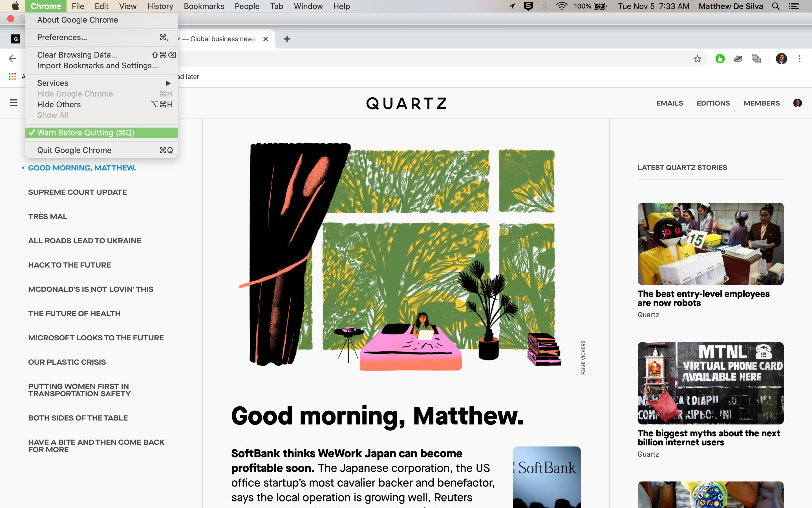This screenshot has height=508, width=812.
Task: Open the Tab menu
Action: (x=277, y=6)
